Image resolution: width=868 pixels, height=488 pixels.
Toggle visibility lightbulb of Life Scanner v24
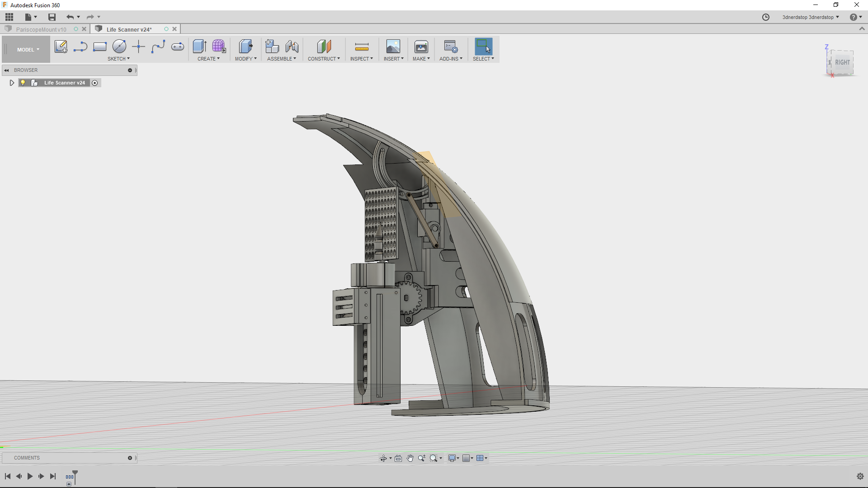(x=23, y=83)
